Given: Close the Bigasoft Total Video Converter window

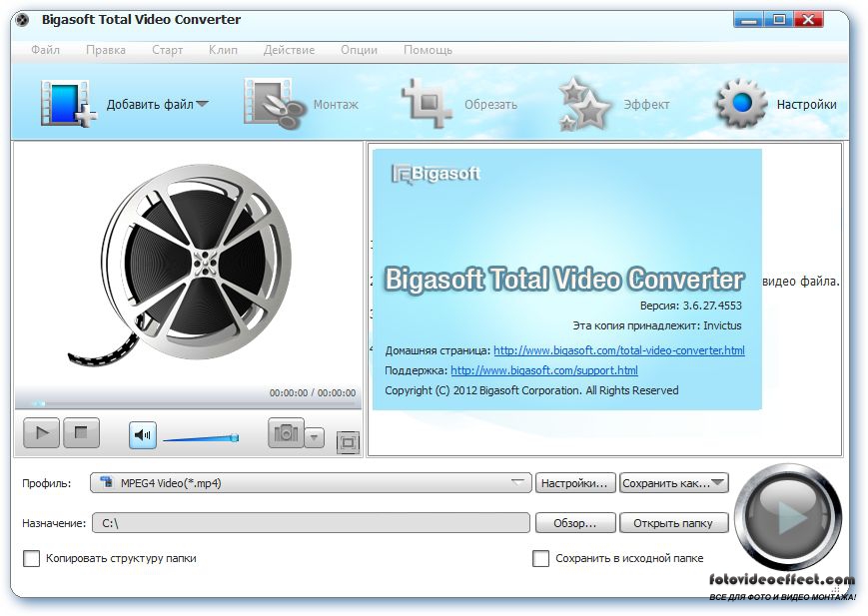Looking at the screenshot, I should pos(808,20).
